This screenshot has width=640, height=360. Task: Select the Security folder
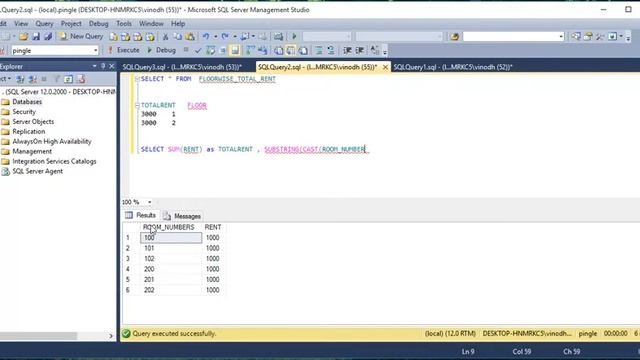[24, 111]
